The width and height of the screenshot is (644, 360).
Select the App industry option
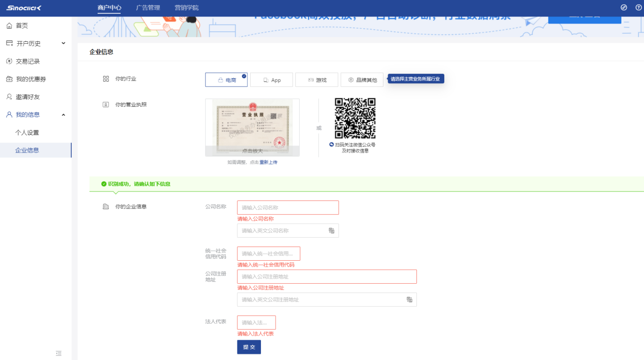(271, 80)
